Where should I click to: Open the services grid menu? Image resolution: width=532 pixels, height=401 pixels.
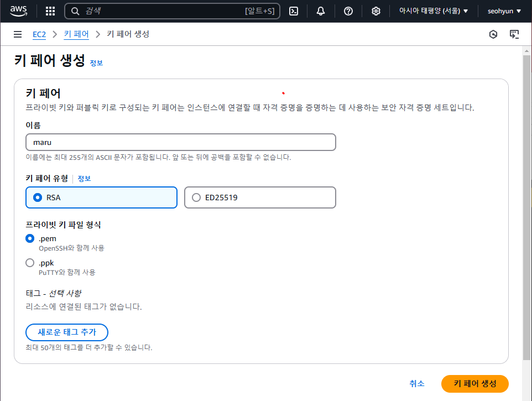[50, 11]
